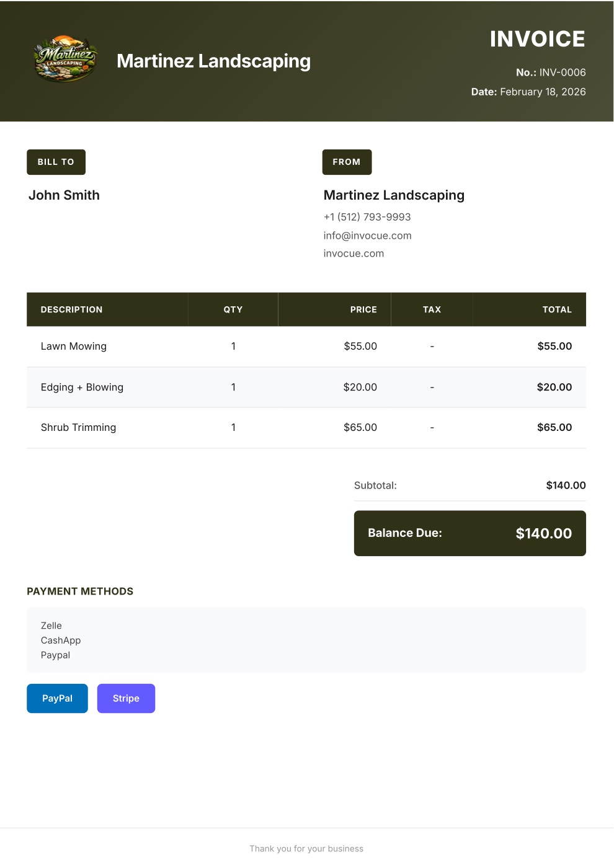614x868 pixels.
Task: Open the invocue.com website text
Action: [354, 254]
